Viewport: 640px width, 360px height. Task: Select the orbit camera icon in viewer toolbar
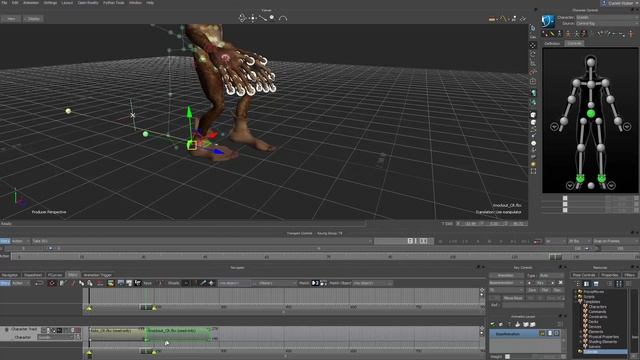click(242, 18)
